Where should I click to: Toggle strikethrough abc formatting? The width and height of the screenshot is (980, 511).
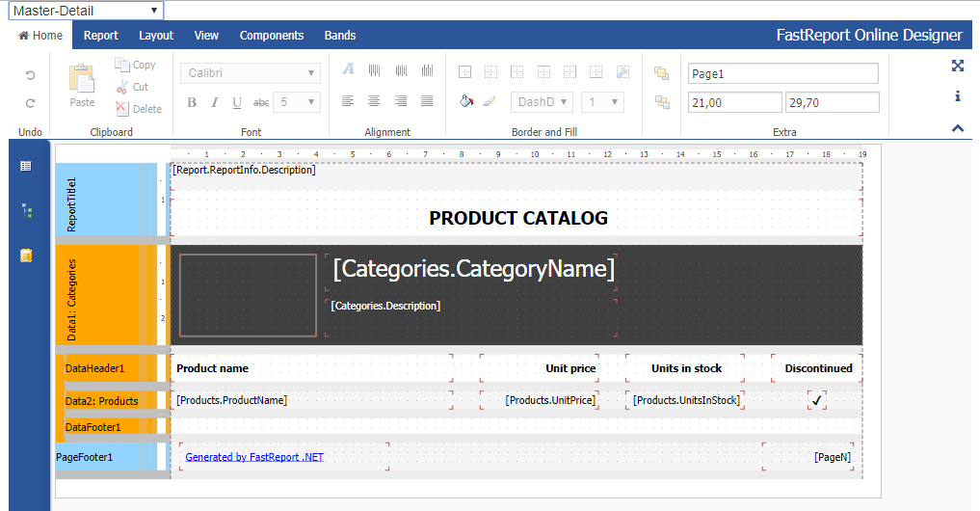[x=261, y=102]
